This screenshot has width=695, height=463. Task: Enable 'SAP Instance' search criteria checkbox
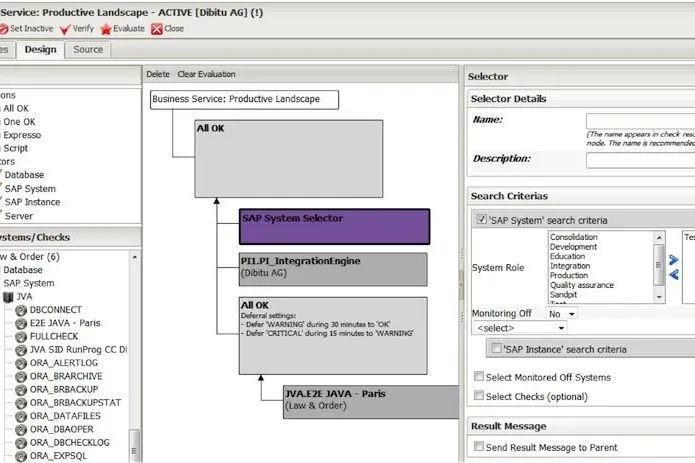click(x=496, y=348)
